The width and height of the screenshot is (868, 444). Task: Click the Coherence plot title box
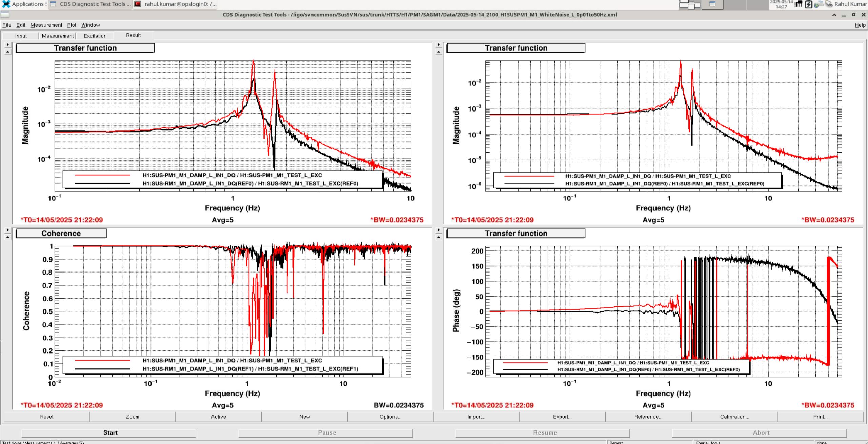61,233
